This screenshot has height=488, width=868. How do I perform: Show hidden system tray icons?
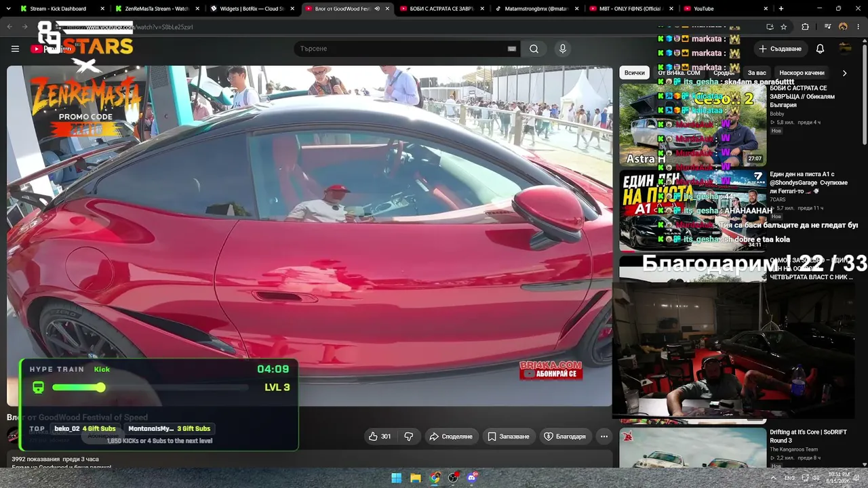click(x=774, y=478)
